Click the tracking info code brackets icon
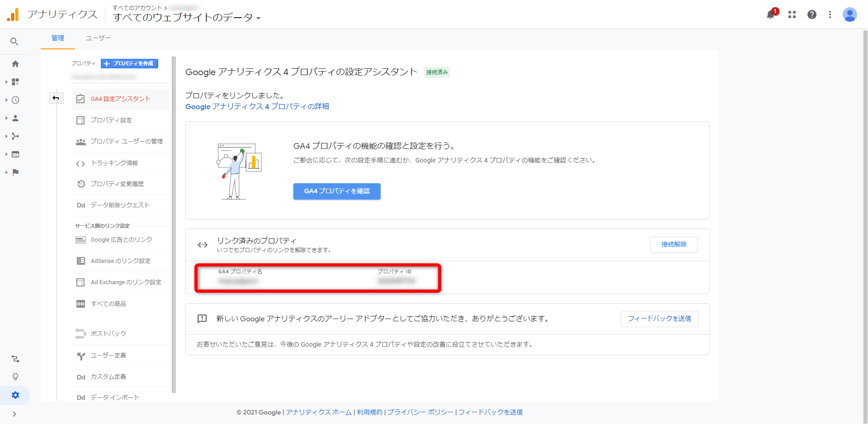868x424 pixels. pyautogui.click(x=80, y=163)
